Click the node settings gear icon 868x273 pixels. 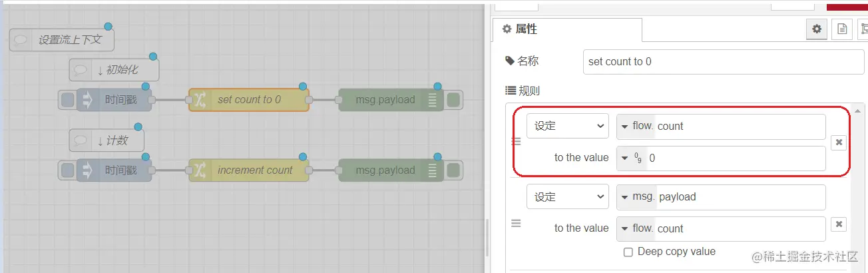(x=817, y=29)
